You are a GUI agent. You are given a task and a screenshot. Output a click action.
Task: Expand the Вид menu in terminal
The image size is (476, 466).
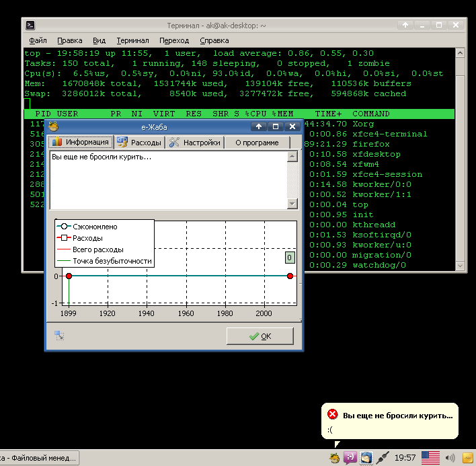click(99, 40)
